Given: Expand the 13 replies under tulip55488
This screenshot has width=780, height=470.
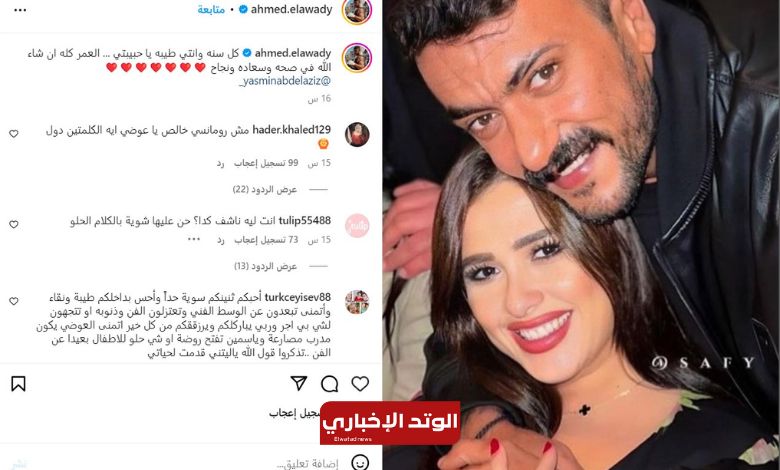Looking at the screenshot, I should pyautogui.click(x=265, y=266).
